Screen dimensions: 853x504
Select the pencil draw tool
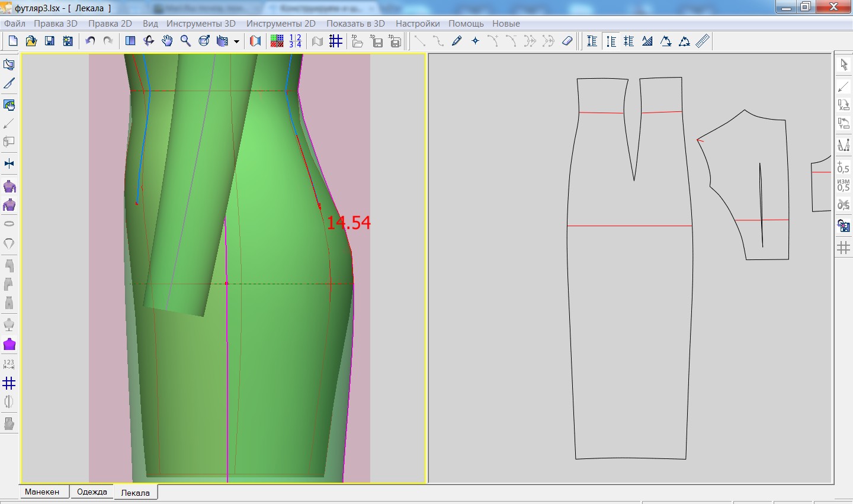pos(457,41)
